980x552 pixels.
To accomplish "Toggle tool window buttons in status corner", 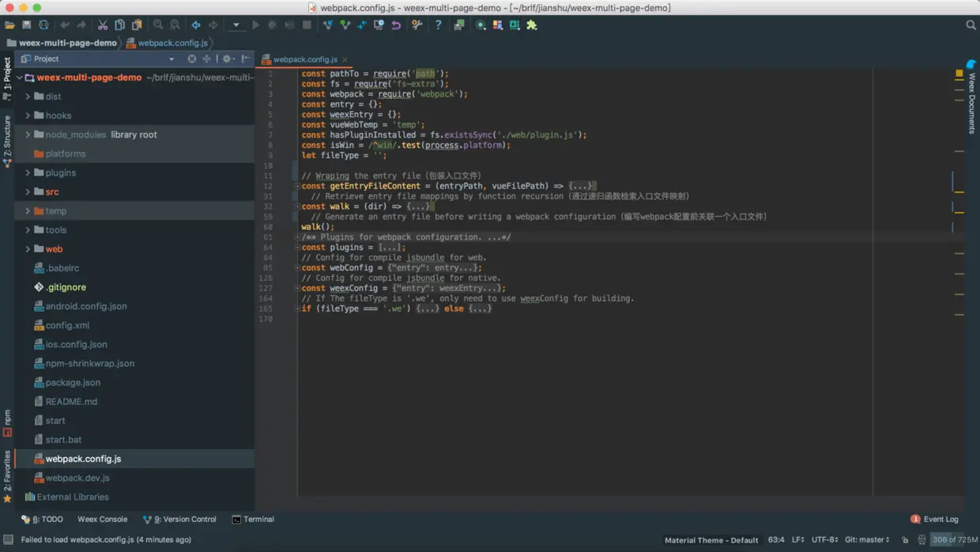I will (x=8, y=540).
